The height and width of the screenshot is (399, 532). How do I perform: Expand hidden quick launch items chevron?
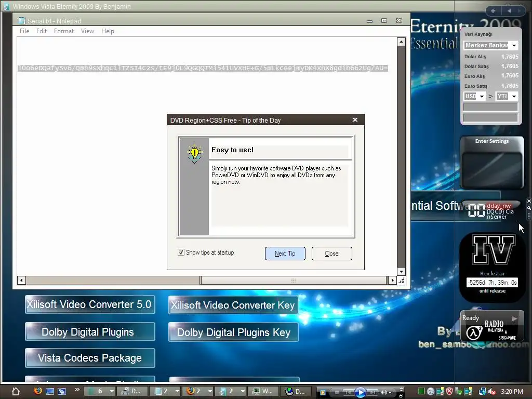click(x=77, y=390)
